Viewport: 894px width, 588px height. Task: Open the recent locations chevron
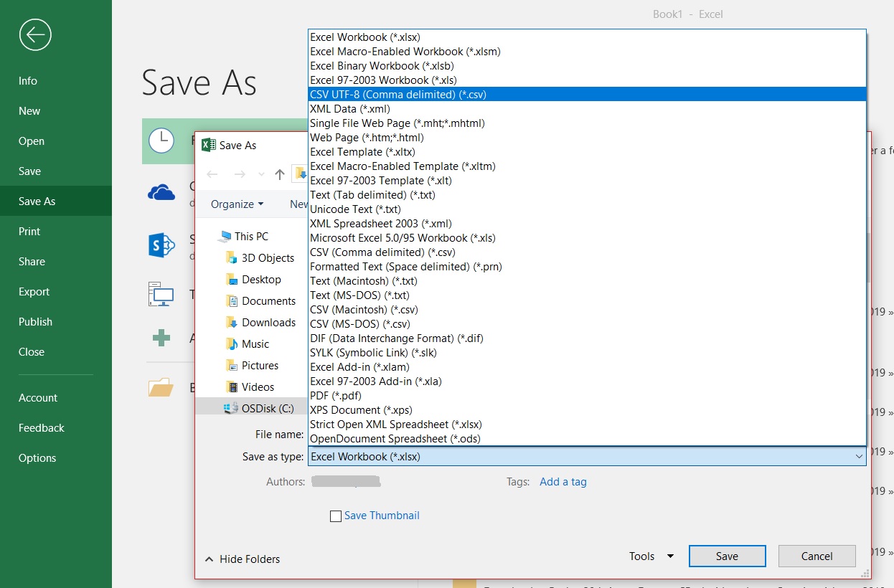tap(261, 174)
